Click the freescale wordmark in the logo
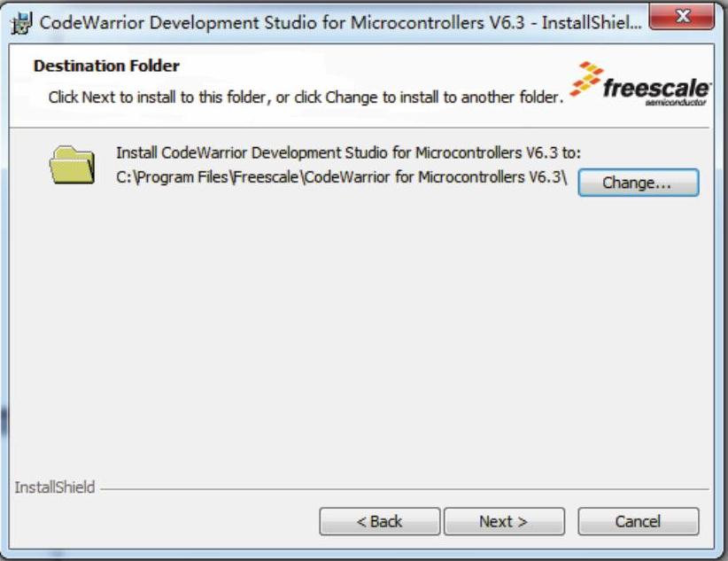The height and width of the screenshot is (561, 728). click(x=656, y=88)
